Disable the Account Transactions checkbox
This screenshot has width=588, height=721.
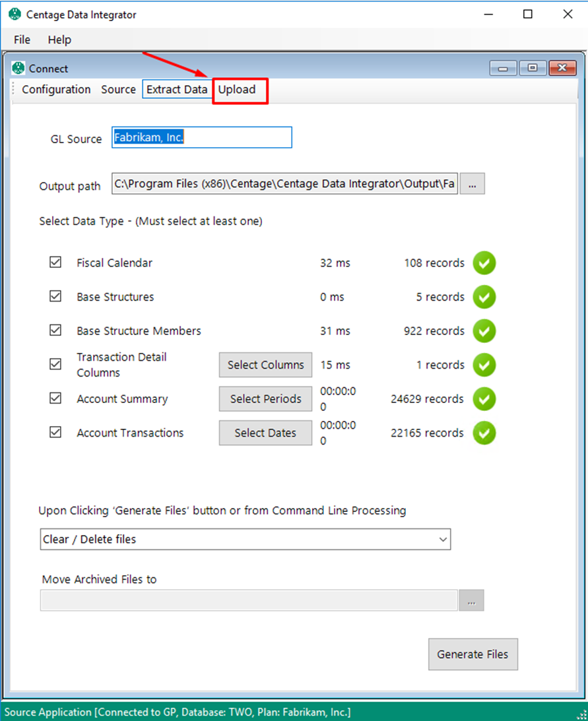click(55, 432)
